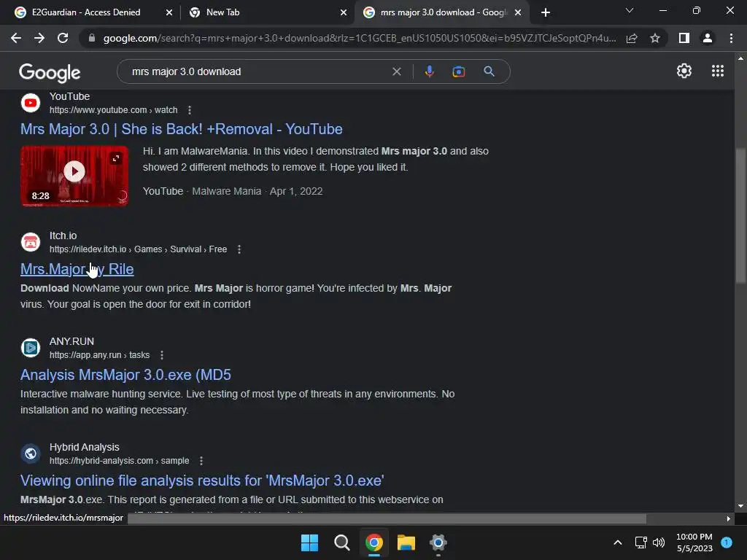
Task: Open a new browser tab
Action: (546, 12)
